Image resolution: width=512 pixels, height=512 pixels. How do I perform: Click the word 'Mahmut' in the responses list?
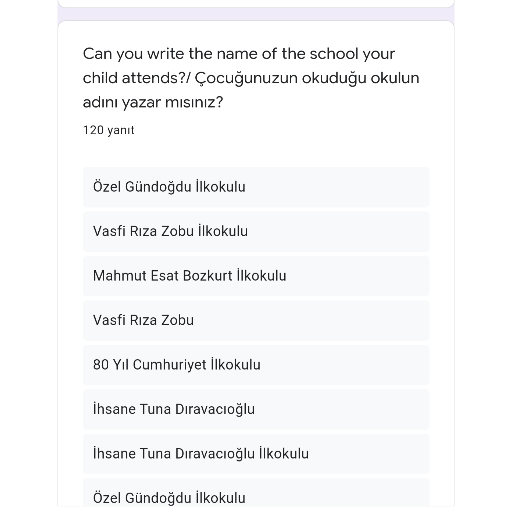click(120, 276)
